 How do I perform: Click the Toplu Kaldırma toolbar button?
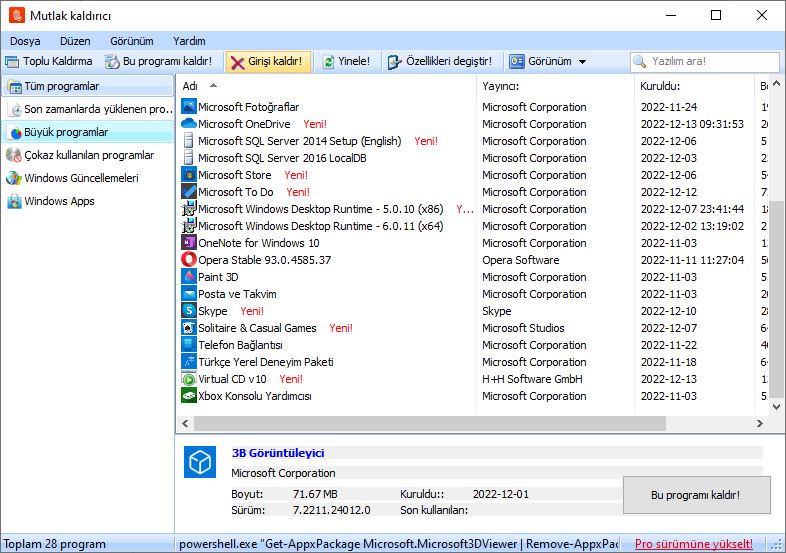[49, 61]
